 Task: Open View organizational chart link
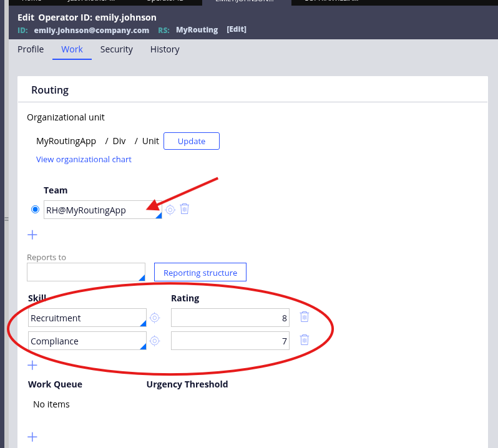pos(84,159)
